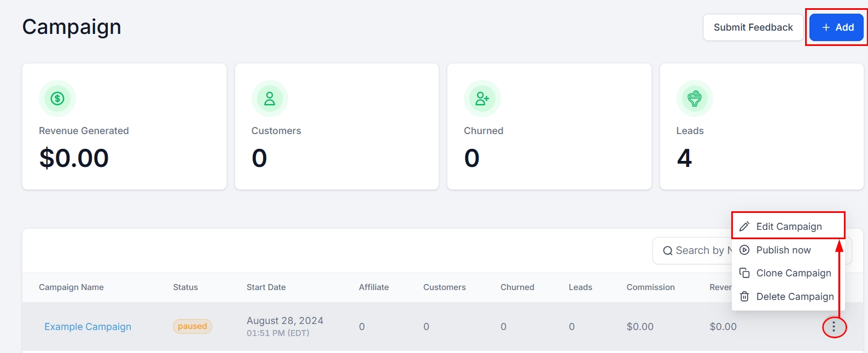The height and width of the screenshot is (353, 868).
Task: Select Clone Campaign option
Action: [x=793, y=273]
